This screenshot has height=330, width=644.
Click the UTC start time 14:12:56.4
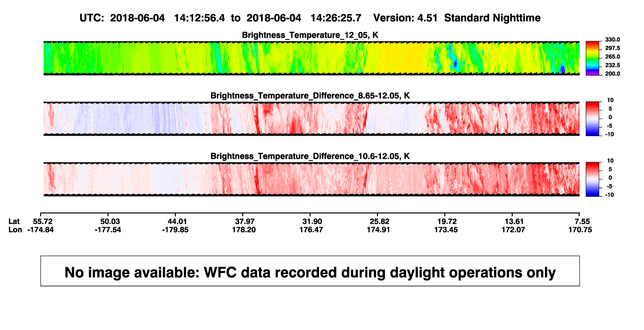(199, 18)
